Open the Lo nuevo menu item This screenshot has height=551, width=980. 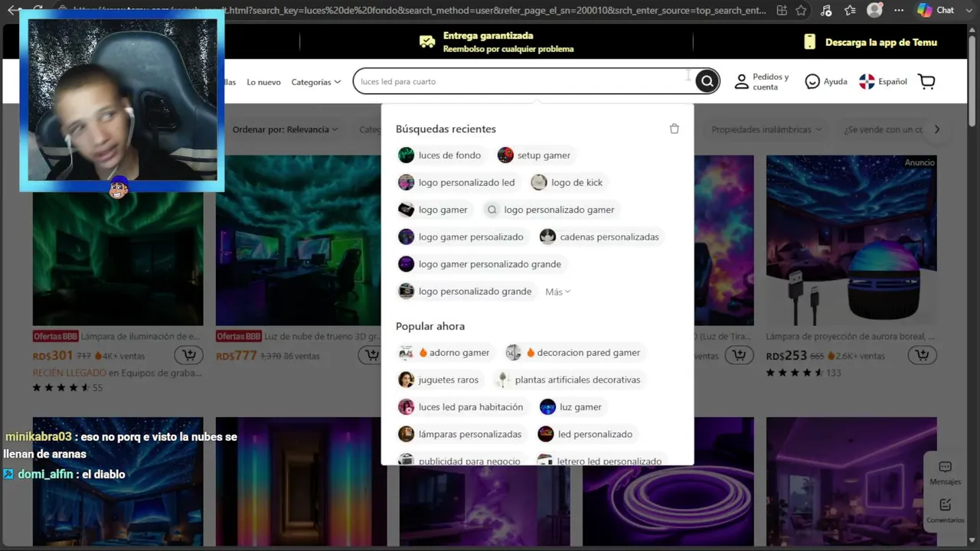(x=263, y=82)
